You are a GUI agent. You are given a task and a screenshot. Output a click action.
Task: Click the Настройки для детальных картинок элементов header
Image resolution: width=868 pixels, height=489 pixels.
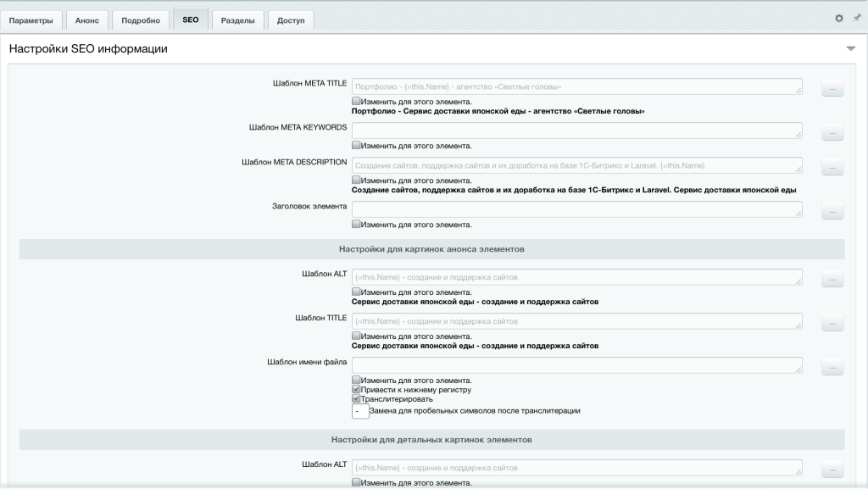431,440
